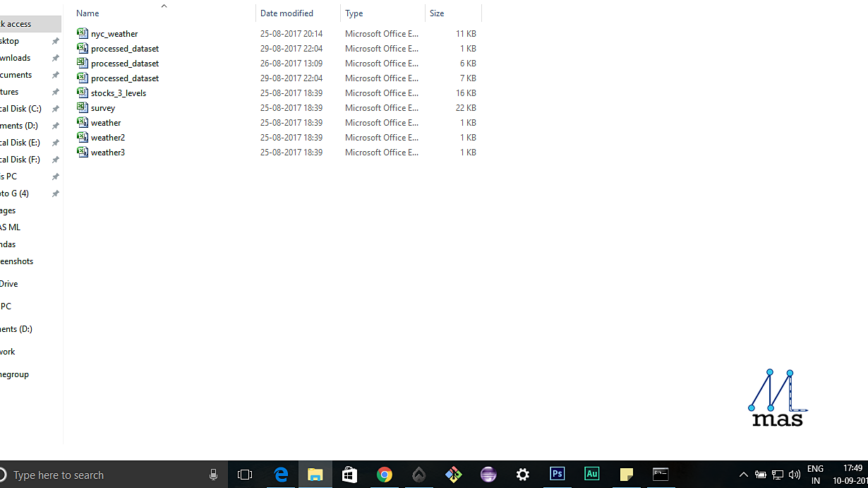Open Microsoft Edge from the taskbar
The height and width of the screenshot is (488, 868).
(x=281, y=474)
